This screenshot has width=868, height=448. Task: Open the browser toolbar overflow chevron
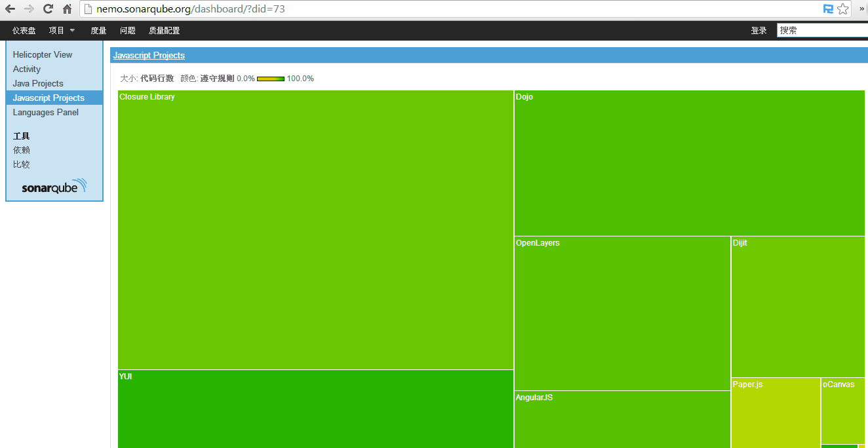862,9
